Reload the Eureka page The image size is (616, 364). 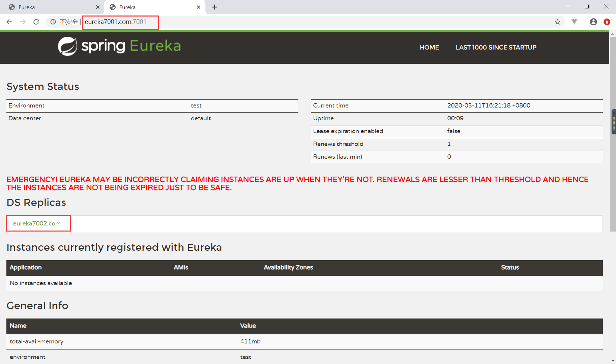click(36, 22)
